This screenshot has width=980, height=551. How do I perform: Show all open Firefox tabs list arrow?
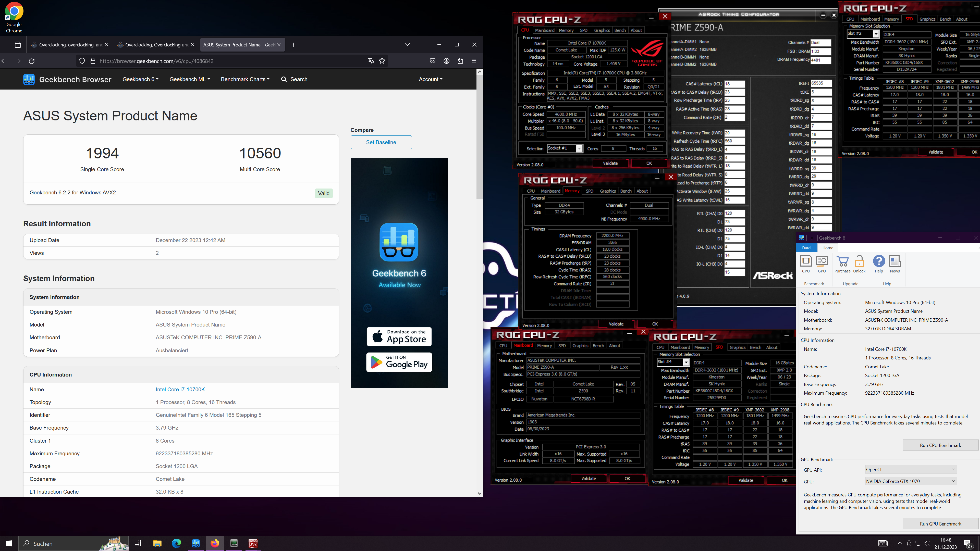[x=407, y=45]
